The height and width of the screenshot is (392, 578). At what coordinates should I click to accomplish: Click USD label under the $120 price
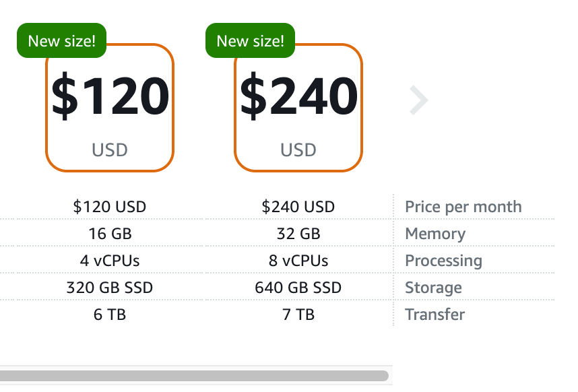tap(110, 150)
